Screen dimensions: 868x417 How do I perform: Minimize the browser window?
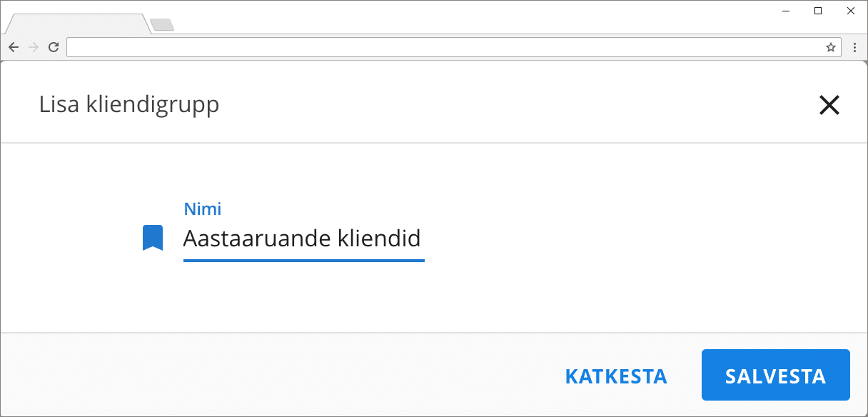pos(785,11)
